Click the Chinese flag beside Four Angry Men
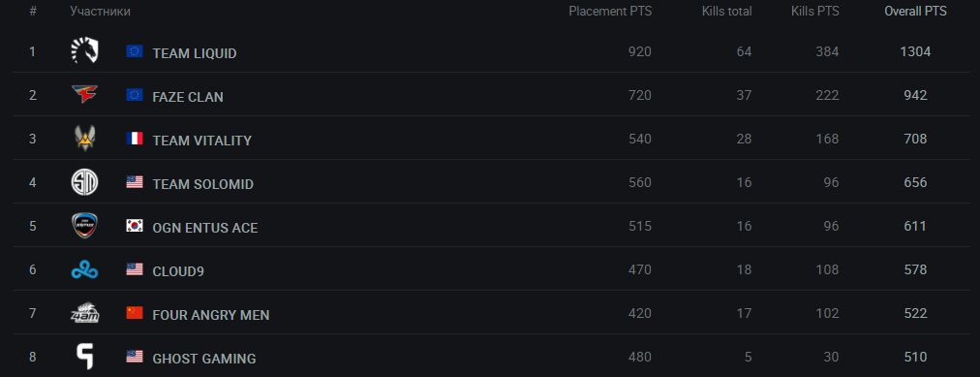This screenshot has width=980, height=377. click(135, 313)
